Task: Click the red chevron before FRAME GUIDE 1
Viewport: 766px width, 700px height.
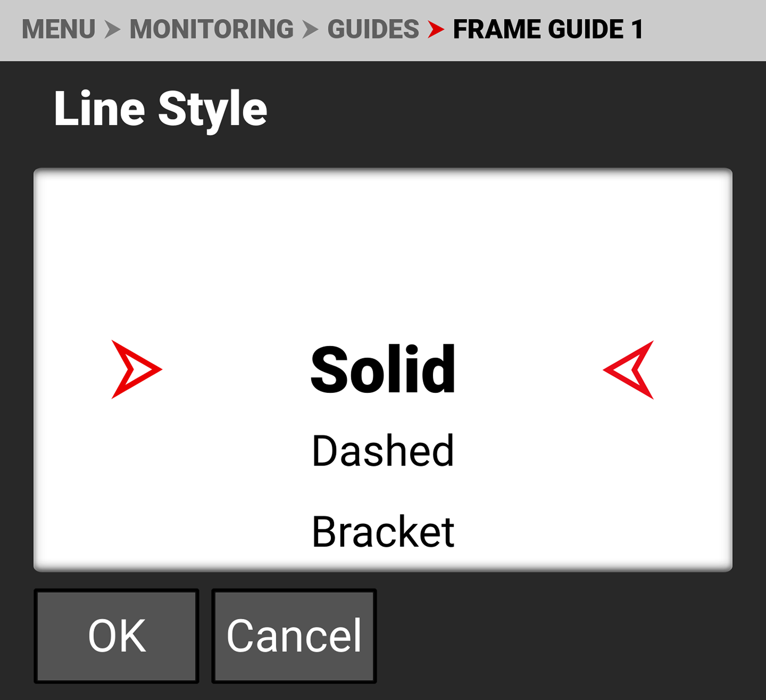Action: click(436, 30)
